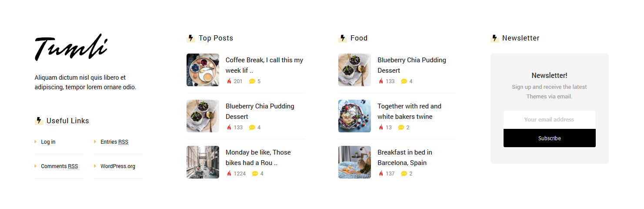The width and height of the screenshot is (644, 209).
Task: Open the Monday be like street thumbnail
Action: [203, 162]
